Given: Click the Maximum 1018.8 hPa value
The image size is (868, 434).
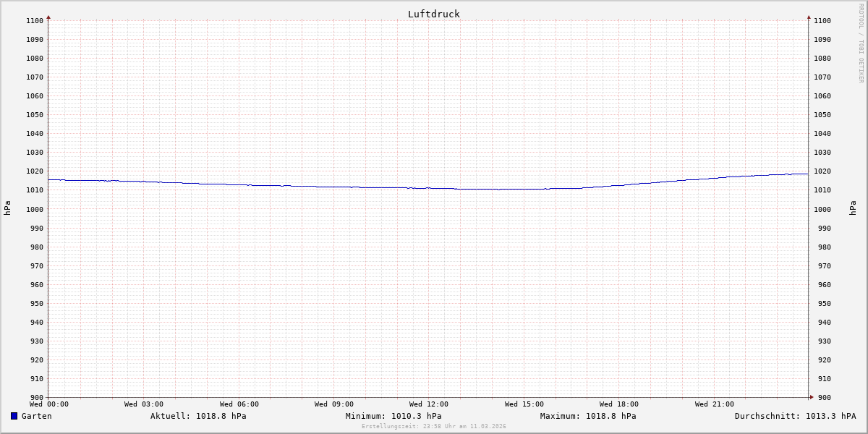Looking at the screenshot, I should tap(588, 416).
